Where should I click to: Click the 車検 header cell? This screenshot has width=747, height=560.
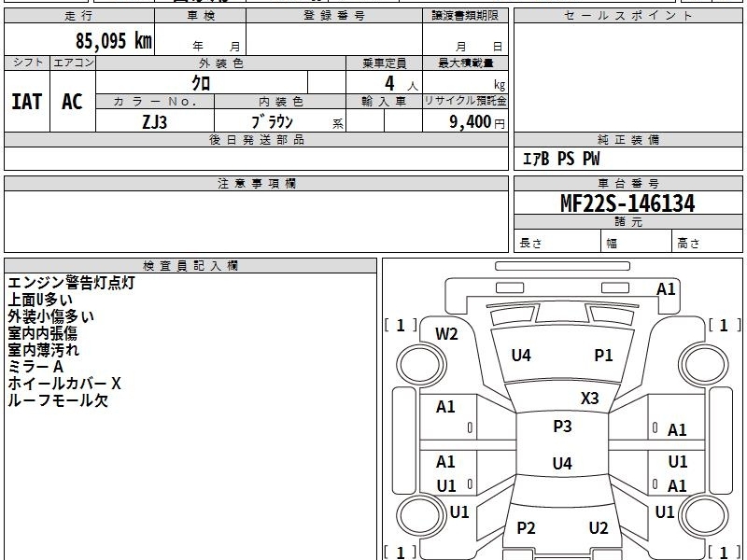click(x=201, y=16)
